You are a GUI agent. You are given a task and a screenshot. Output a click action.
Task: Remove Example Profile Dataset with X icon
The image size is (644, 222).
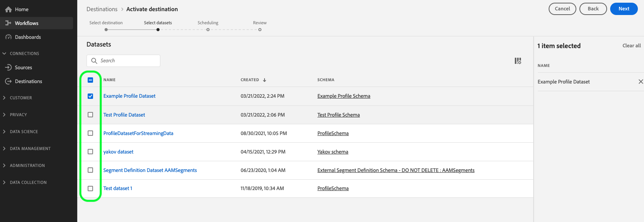click(x=641, y=82)
